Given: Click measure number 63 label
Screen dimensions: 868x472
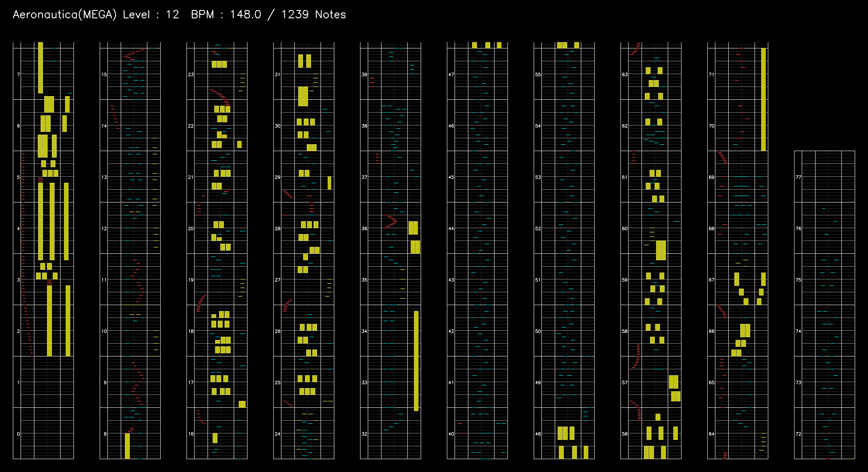Looking at the screenshot, I should [625, 75].
